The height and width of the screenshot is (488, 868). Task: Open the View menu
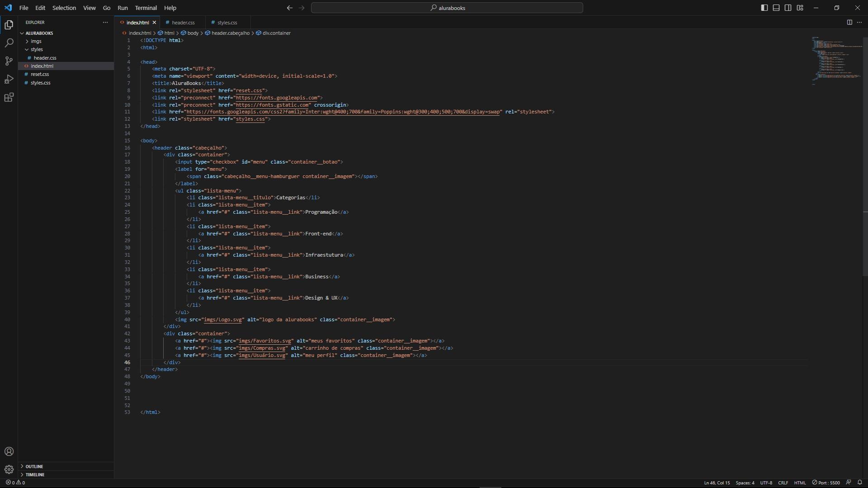coord(90,8)
